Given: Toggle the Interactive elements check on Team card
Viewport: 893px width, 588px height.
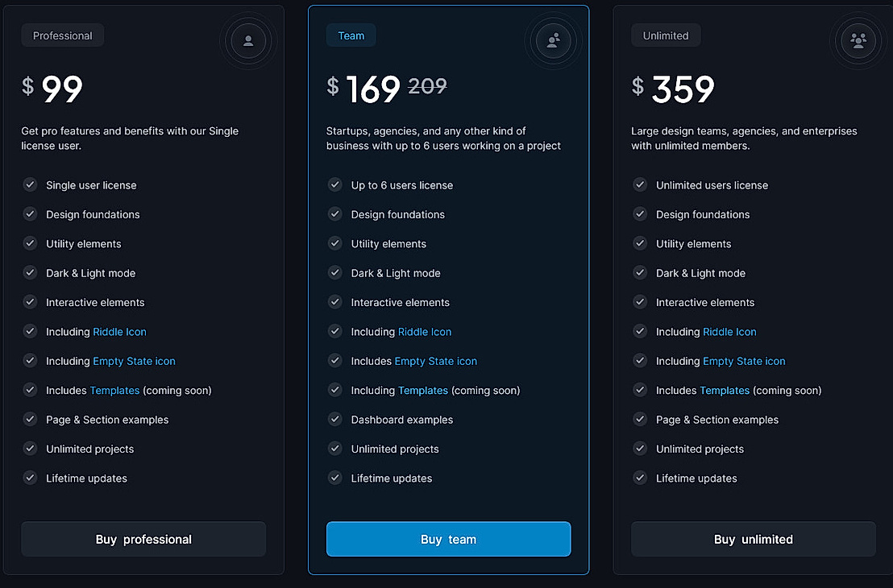Looking at the screenshot, I should point(334,302).
